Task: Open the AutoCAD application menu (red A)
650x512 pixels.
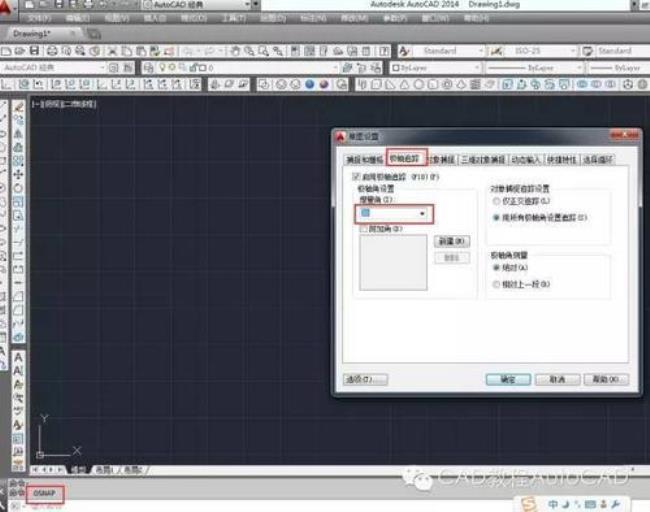Action: [x=6, y=7]
